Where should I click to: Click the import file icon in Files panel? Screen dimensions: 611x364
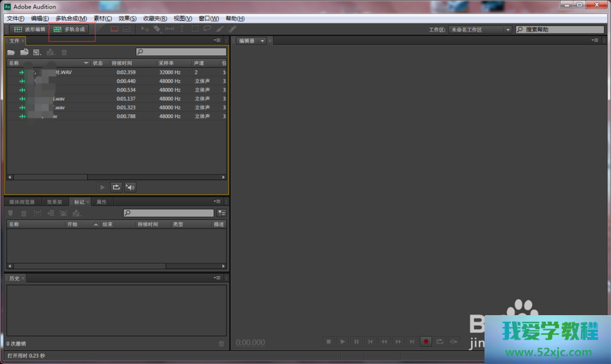click(x=24, y=53)
